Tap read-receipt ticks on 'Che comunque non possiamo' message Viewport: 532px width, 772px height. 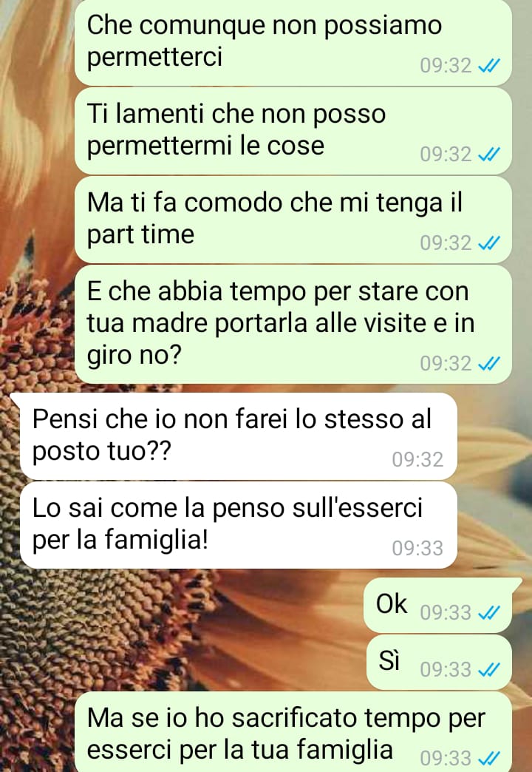pyautogui.click(x=489, y=65)
